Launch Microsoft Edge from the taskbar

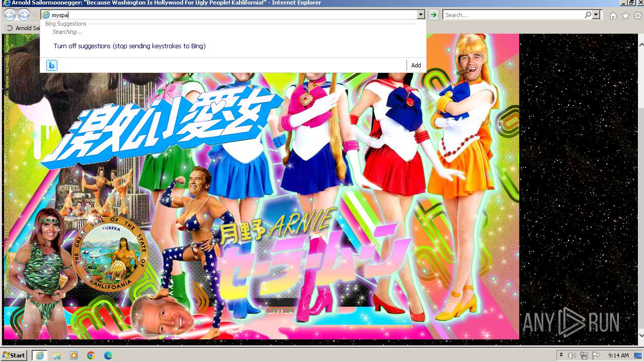click(x=108, y=355)
